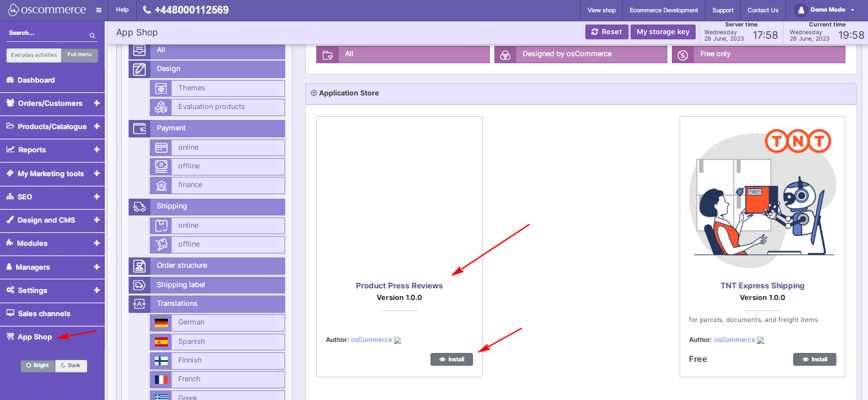Select the Finnish flag icon
The height and width of the screenshot is (400, 868).
point(161,361)
